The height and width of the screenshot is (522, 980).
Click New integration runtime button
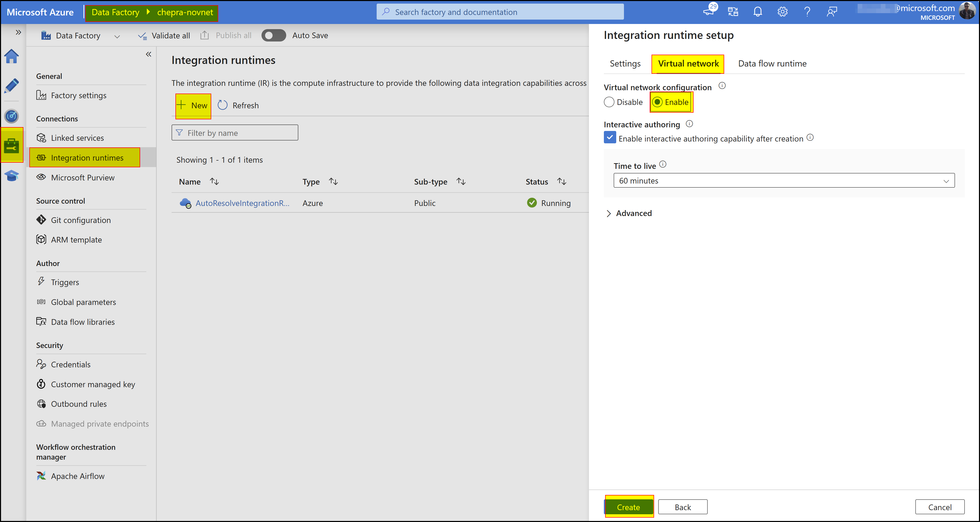coord(193,106)
